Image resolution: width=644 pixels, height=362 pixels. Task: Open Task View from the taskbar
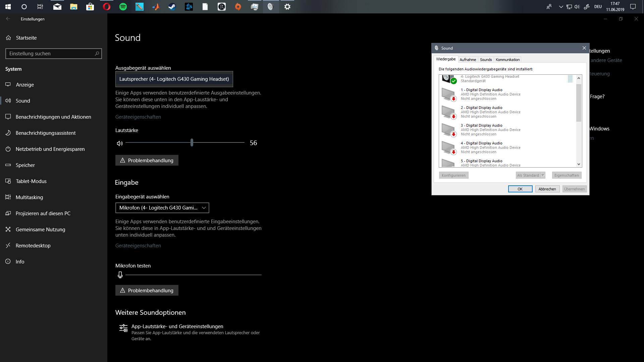point(40,6)
